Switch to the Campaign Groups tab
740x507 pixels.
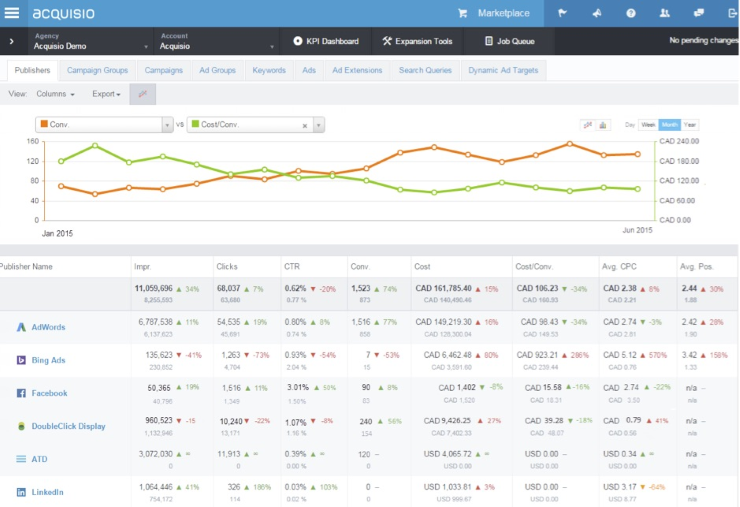coord(97,70)
